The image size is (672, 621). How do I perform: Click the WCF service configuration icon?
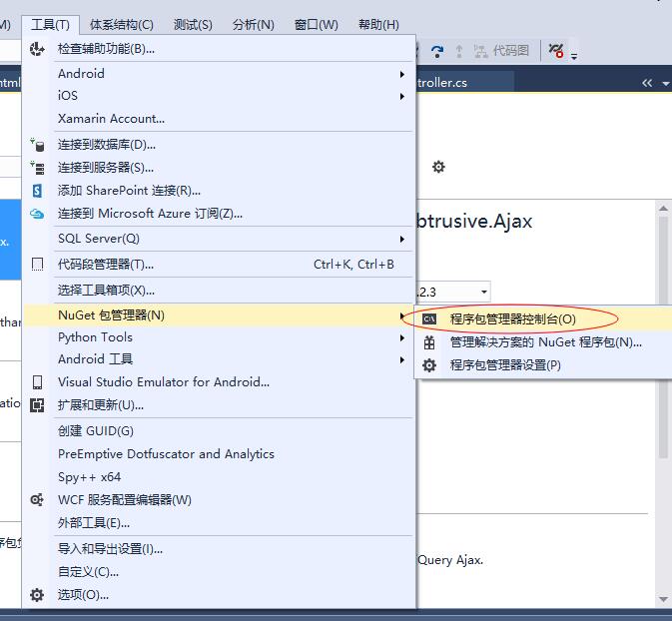coord(37,500)
